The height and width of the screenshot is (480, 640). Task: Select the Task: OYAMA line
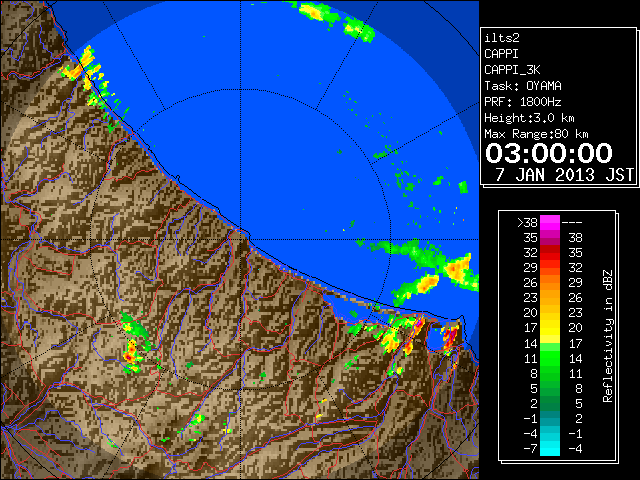pos(523,86)
